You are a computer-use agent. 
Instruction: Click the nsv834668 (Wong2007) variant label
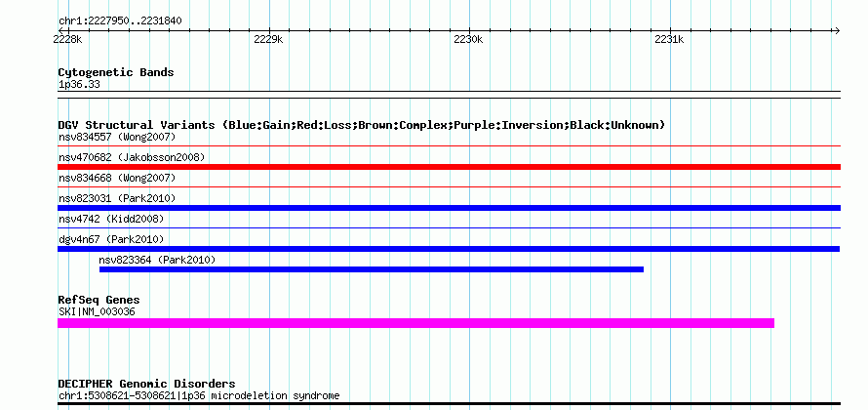pos(117,178)
